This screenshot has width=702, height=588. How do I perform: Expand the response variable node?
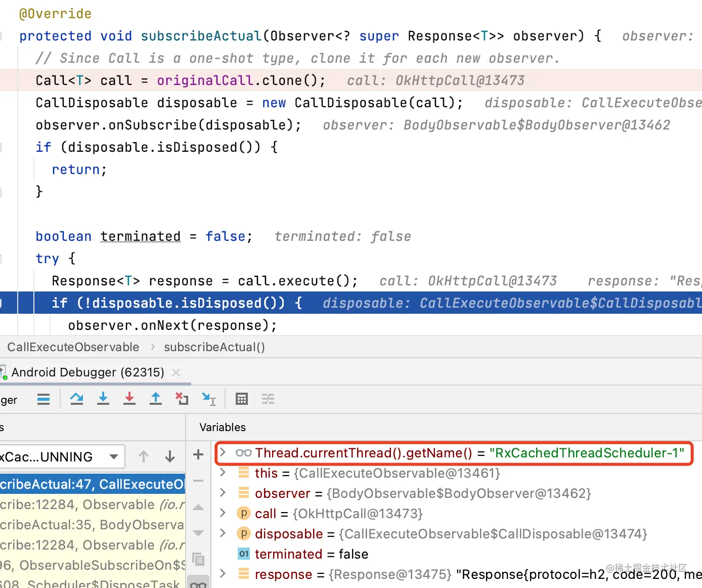223,574
